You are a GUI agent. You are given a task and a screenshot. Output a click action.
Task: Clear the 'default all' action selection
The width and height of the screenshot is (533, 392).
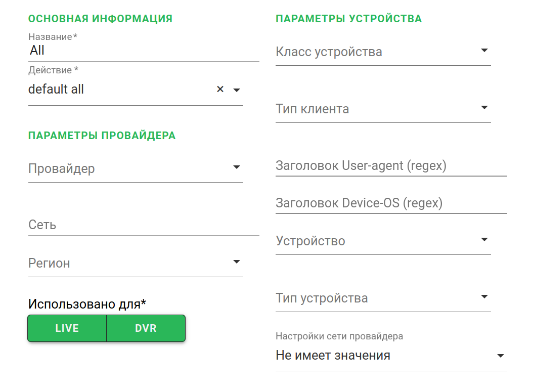click(220, 90)
